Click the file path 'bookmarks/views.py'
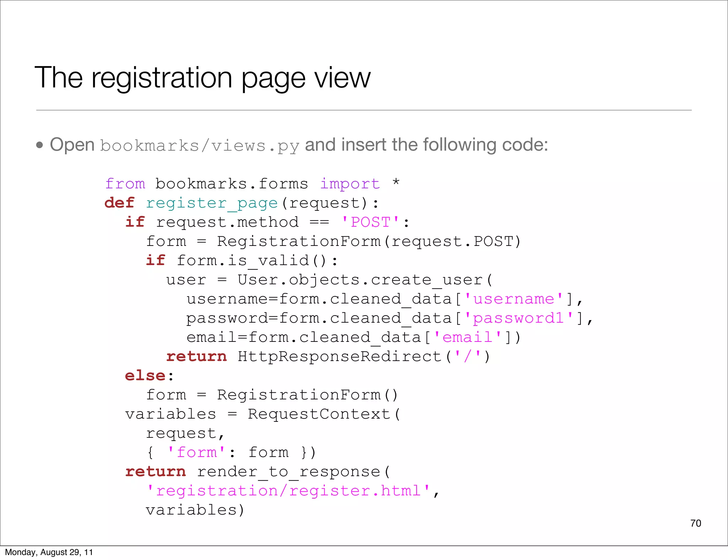The height and width of the screenshot is (560, 728). click(x=200, y=146)
